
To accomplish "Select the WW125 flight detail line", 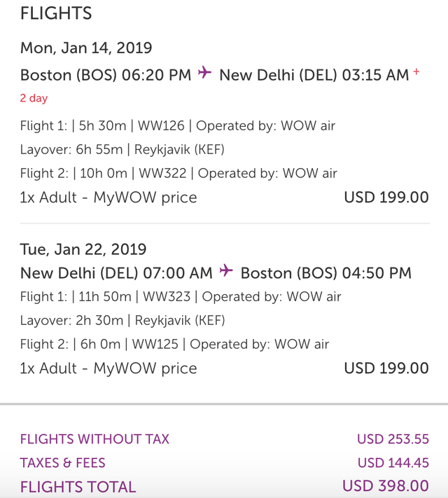I will (x=174, y=345).
